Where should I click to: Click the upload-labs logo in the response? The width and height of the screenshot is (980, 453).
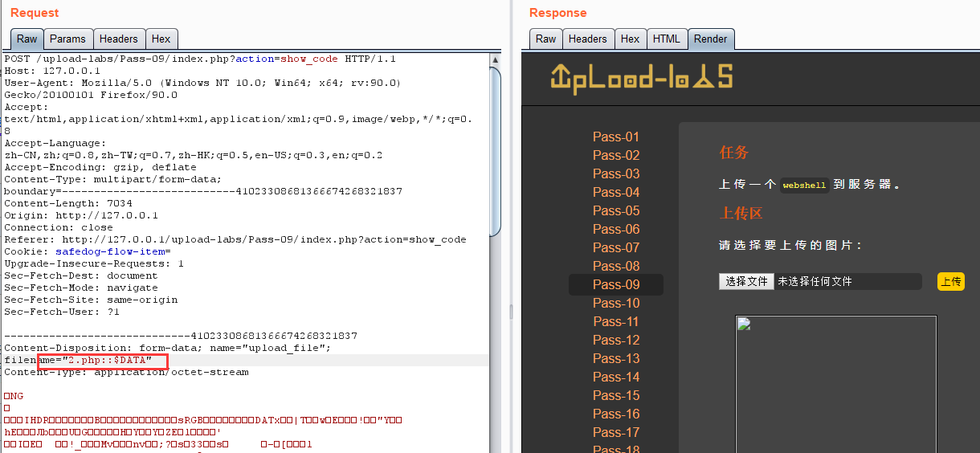coord(641,77)
